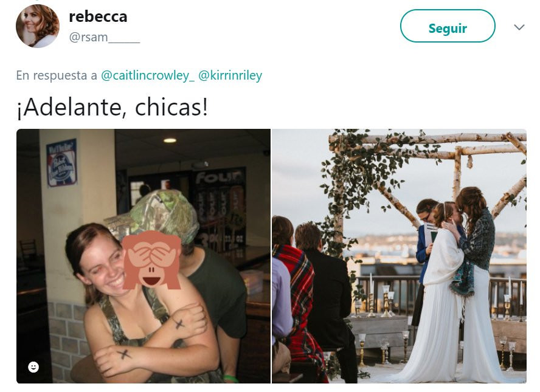Viewport: 540px width, 392px height.
Task: Click the monkey emoji sticker on photo
Action: click(x=151, y=260)
